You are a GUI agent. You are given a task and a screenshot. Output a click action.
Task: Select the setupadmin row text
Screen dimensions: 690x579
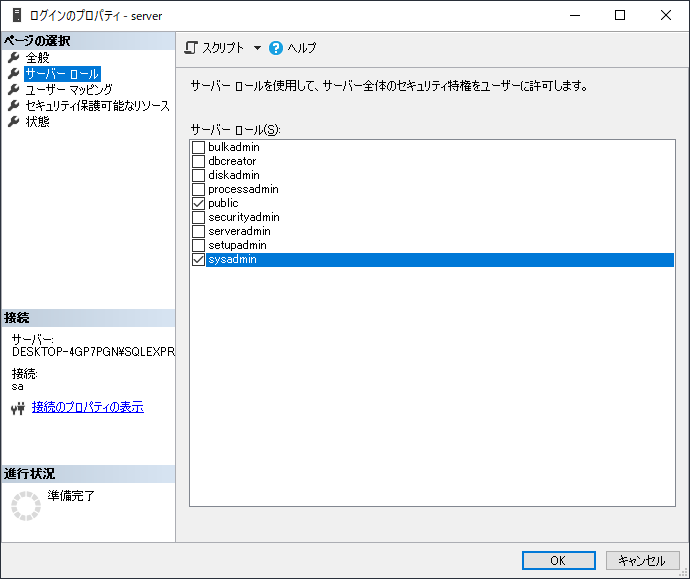pos(238,246)
